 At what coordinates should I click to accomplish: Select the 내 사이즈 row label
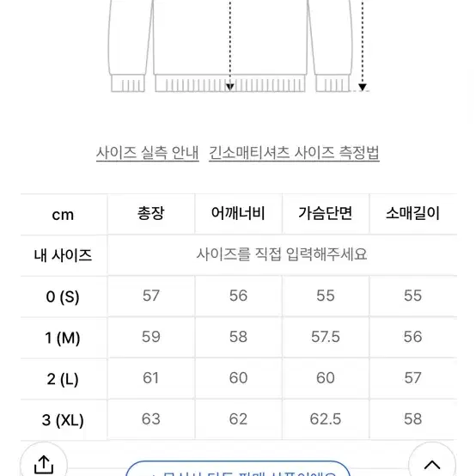pyautogui.click(x=63, y=255)
